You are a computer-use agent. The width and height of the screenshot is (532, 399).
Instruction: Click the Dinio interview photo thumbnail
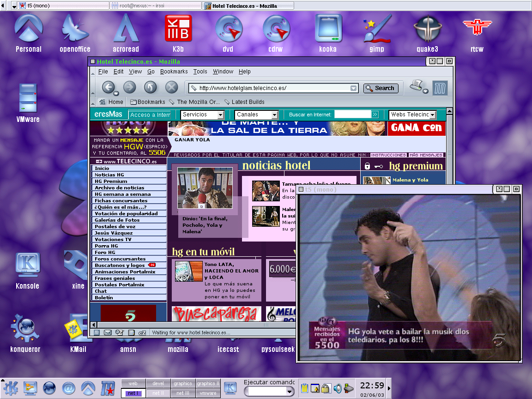[x=205, y=187]
